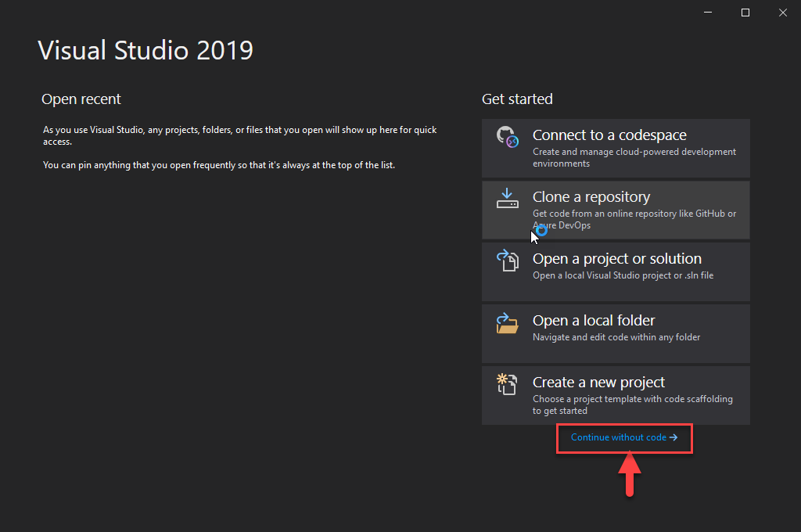This screenshot has width=801, height=532.
Task: Click the "Get started" heading
Action: (517, 99)
